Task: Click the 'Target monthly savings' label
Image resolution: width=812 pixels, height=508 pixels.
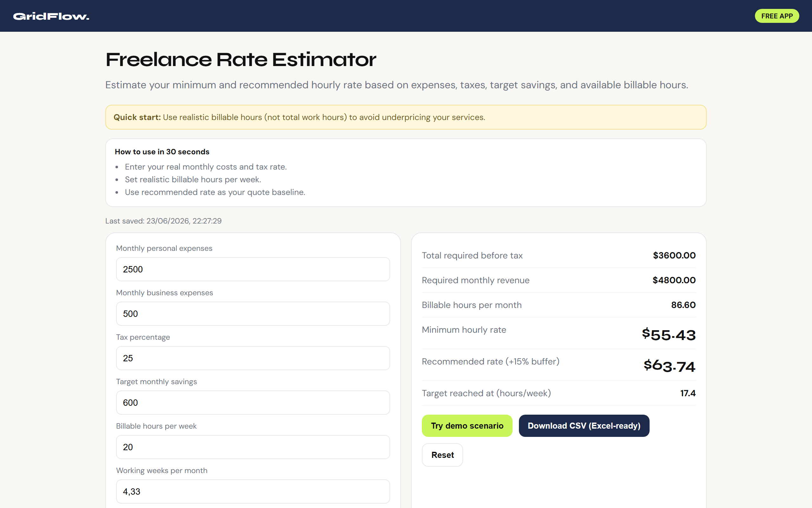Action: tap(156, 382)
